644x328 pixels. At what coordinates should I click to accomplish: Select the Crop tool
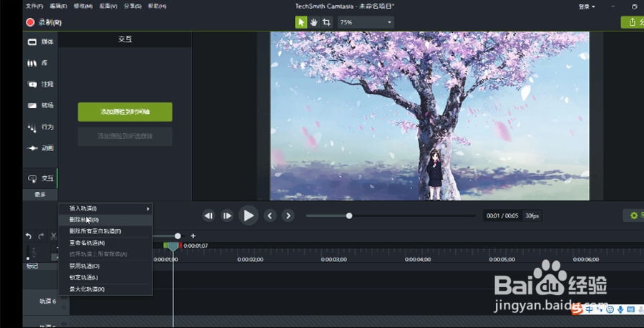click(326, 22)
